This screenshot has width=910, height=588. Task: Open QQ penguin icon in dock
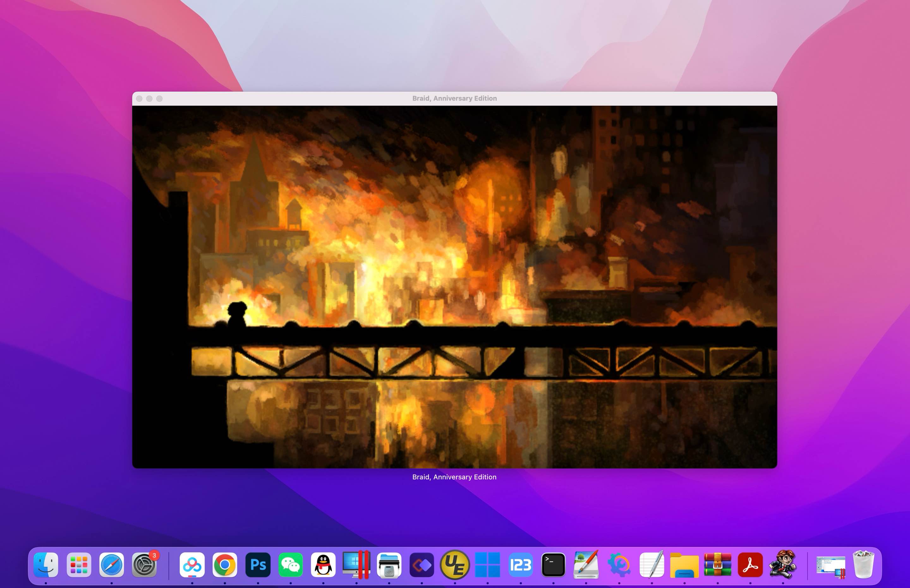[323, 565]
